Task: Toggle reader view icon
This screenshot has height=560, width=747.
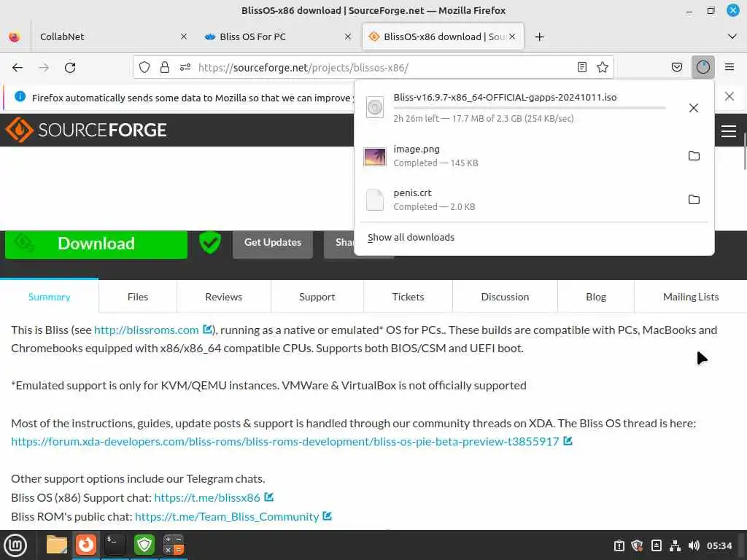Action: point(581,68)
